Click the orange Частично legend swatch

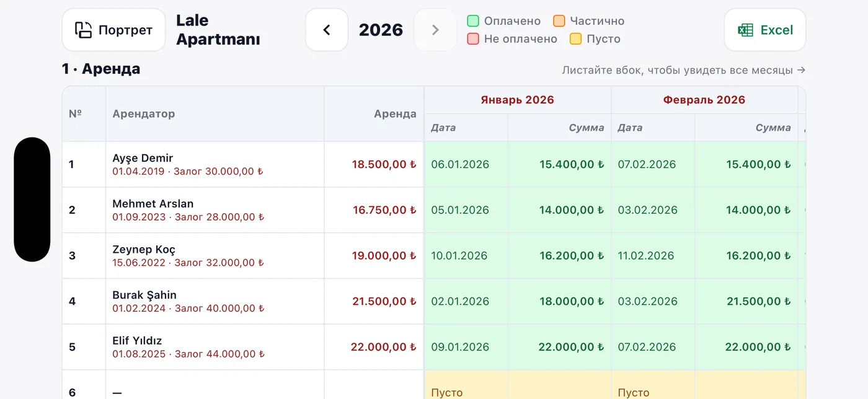coord(559,21)
